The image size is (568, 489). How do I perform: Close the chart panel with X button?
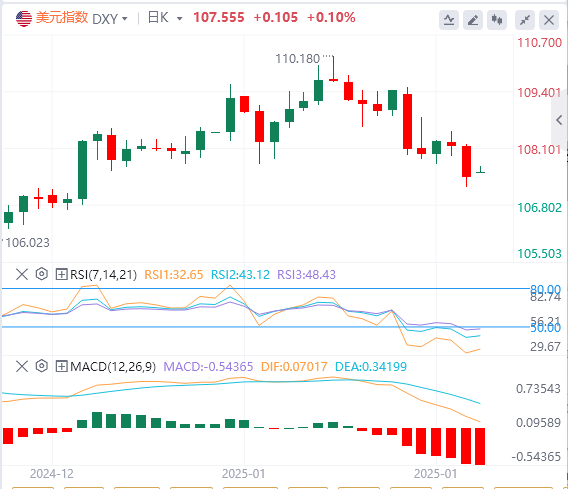549,20
